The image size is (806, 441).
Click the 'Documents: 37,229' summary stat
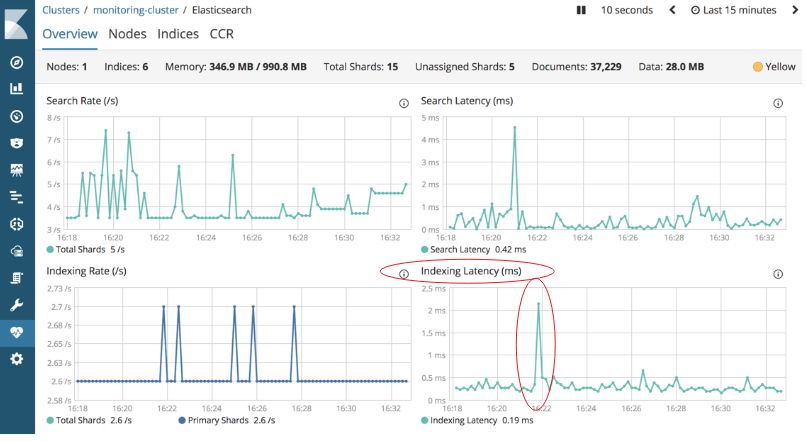pyautogui.click(x=576, y=67)
